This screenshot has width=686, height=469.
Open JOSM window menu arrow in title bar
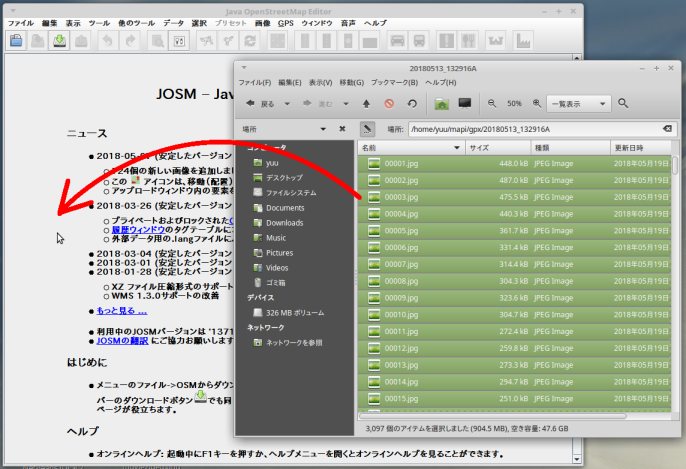tap(13, 10)
